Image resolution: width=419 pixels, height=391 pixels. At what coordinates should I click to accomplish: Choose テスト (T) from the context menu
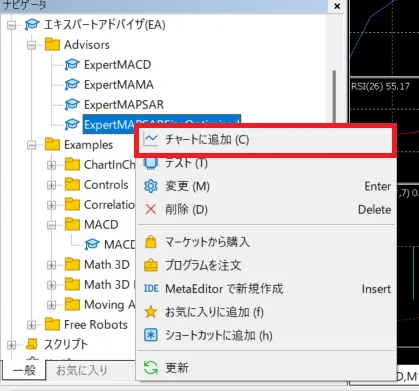(x=266, y=163)
